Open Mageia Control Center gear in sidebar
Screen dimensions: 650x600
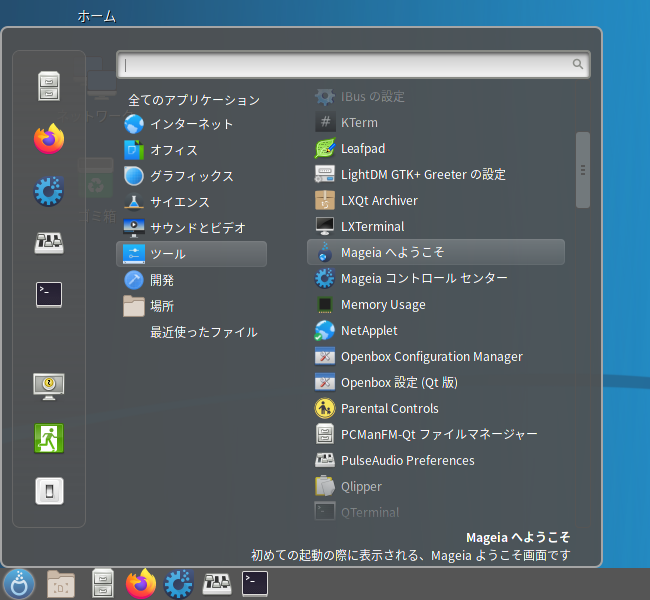[49, 191]
